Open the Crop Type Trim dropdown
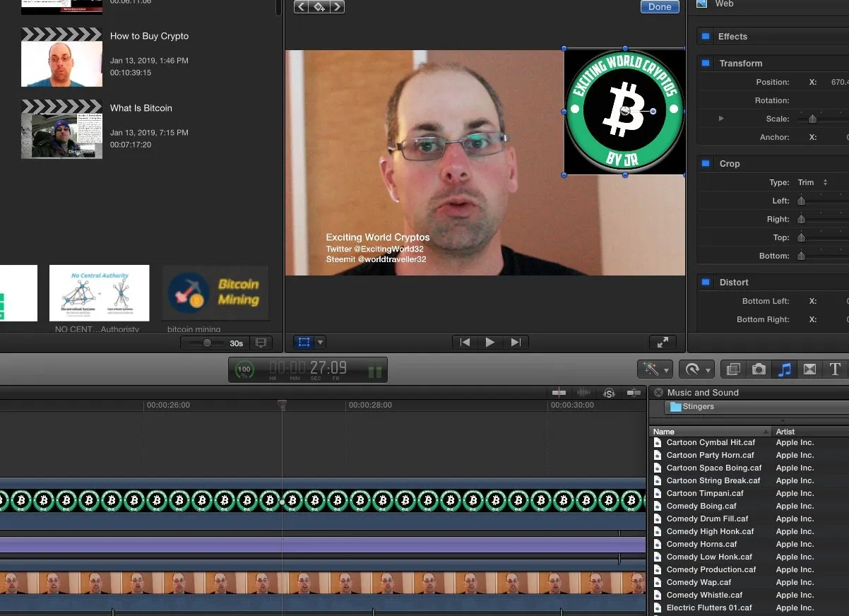 tap(813, 182)
